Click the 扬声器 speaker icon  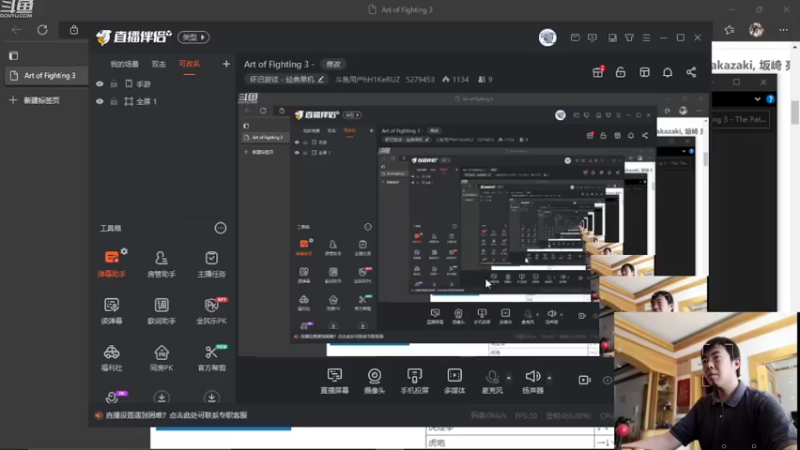[x=533, y=377]
